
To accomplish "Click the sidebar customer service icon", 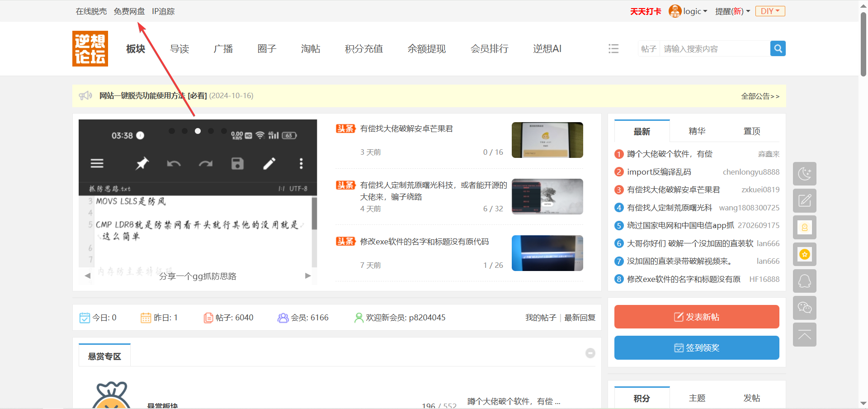I will [804, 227].
